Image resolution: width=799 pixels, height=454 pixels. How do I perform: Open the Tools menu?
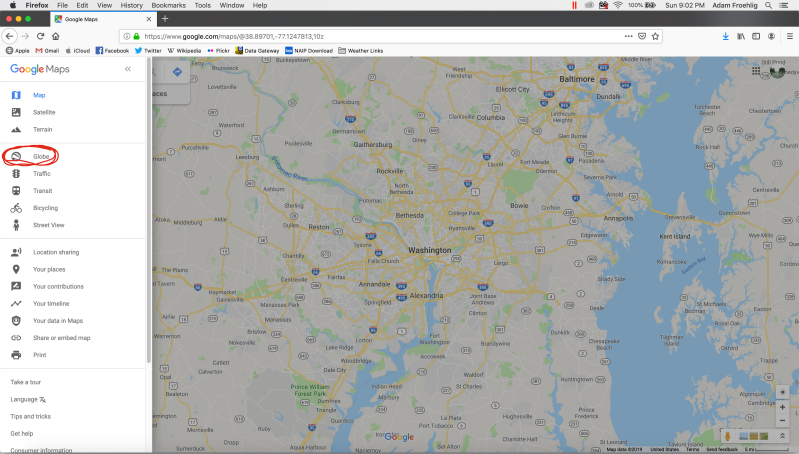pyautogui.click(x=202, y=5)
